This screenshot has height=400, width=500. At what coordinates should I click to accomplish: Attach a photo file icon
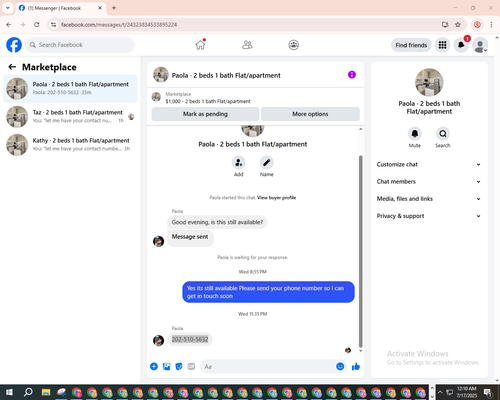[x=166, y=367]
